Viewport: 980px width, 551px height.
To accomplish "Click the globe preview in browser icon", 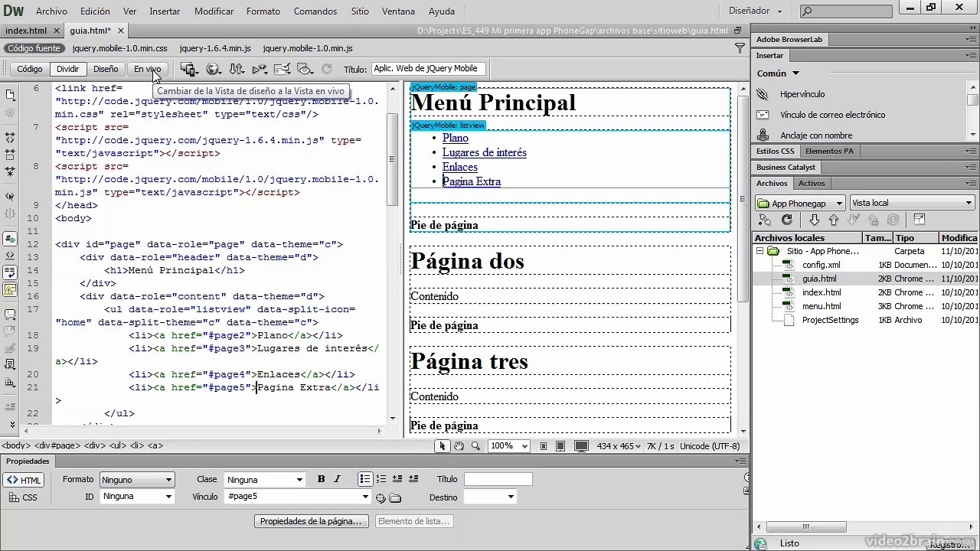I will pyautogui.click(x=214, y=69).
